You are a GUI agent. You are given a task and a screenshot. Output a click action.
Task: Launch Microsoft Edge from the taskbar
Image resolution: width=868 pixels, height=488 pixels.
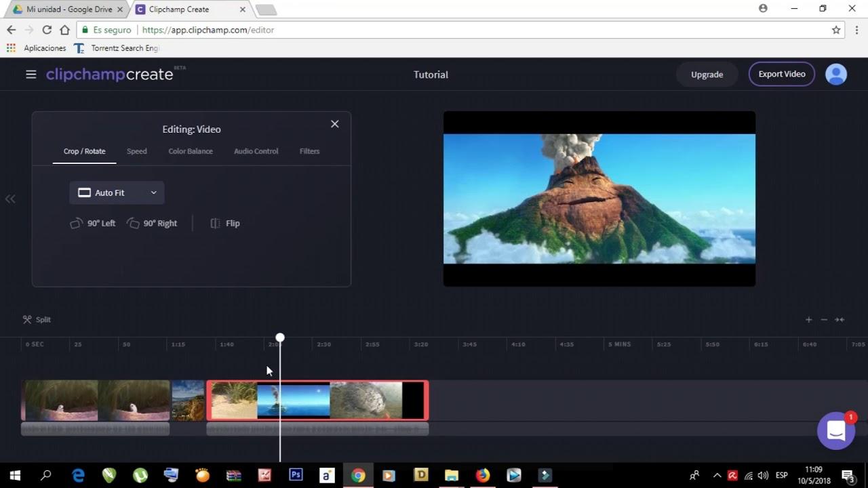(79, 475)
